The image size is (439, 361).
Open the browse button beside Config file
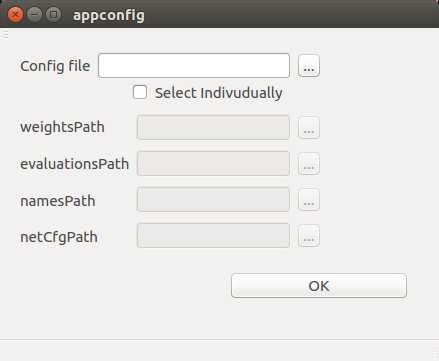click(x=309, y=66)
